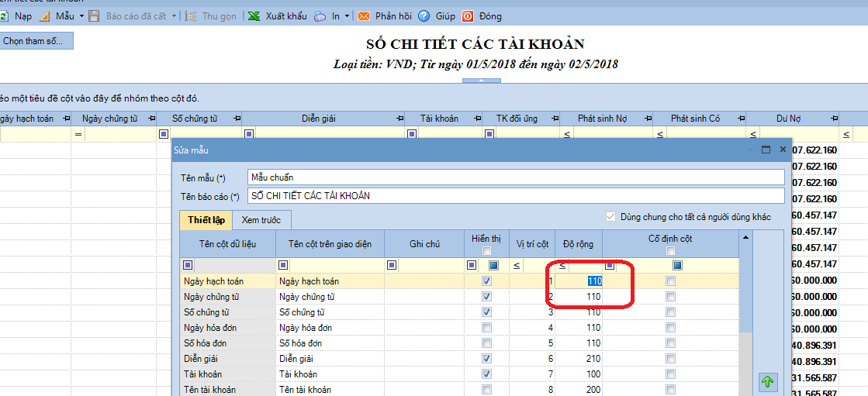Pin the Tài khoản column with its pin icon

[476, 119]
